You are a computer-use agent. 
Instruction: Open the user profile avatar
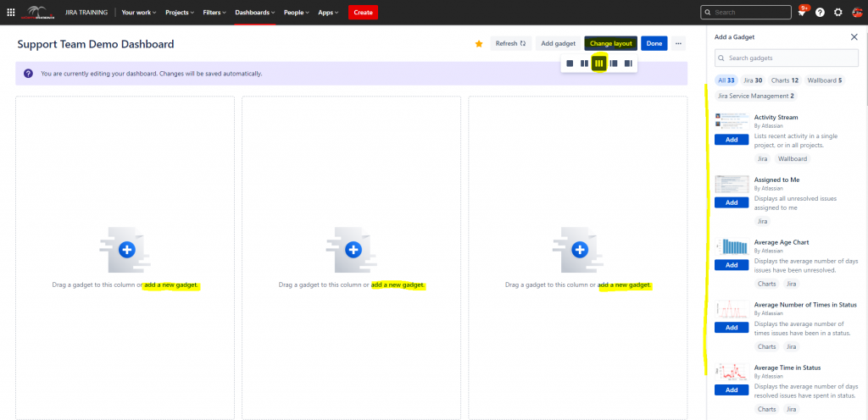point(857,12)
